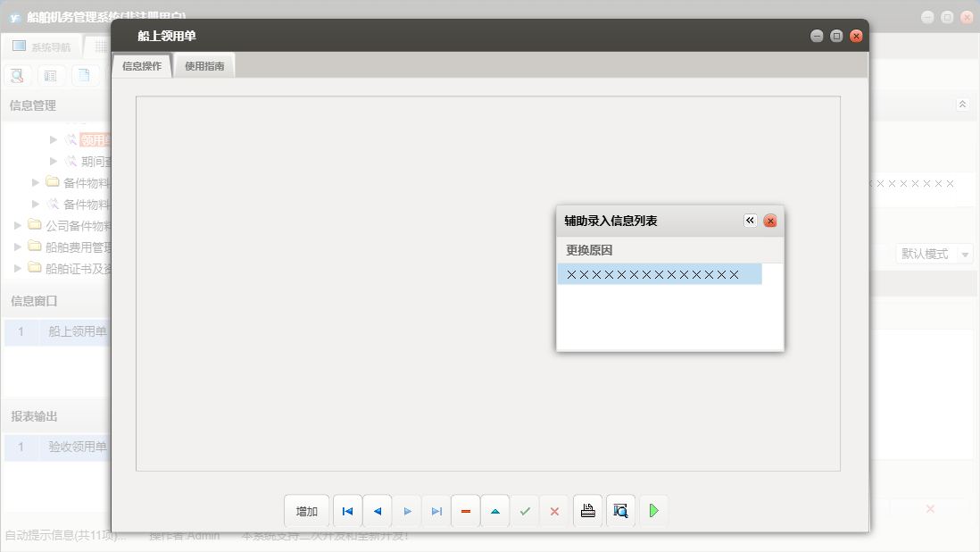
Task: Switch to the 信息操作 tab
Action: [142, 66]
